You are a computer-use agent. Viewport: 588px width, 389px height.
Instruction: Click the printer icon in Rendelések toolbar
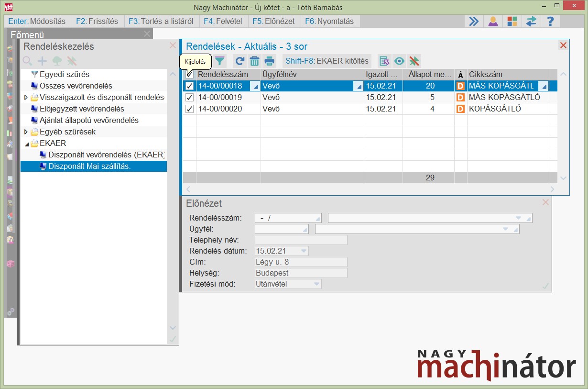pyautogui.click(x=270, y=61)
